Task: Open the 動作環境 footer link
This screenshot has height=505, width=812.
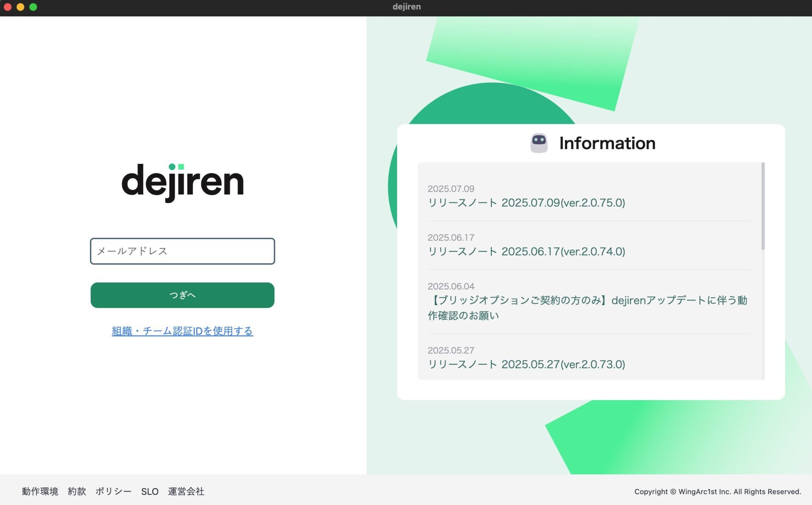Action: (40, 491)
